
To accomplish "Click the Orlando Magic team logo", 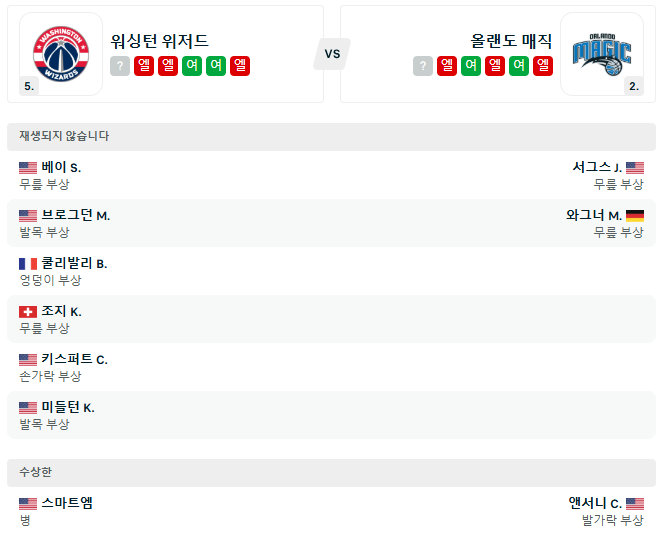I will tap(601, 53).
